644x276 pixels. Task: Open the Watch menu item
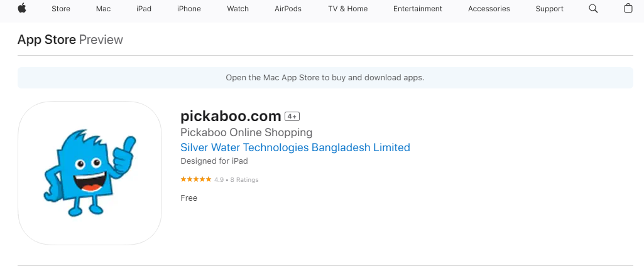click(237, 9)
